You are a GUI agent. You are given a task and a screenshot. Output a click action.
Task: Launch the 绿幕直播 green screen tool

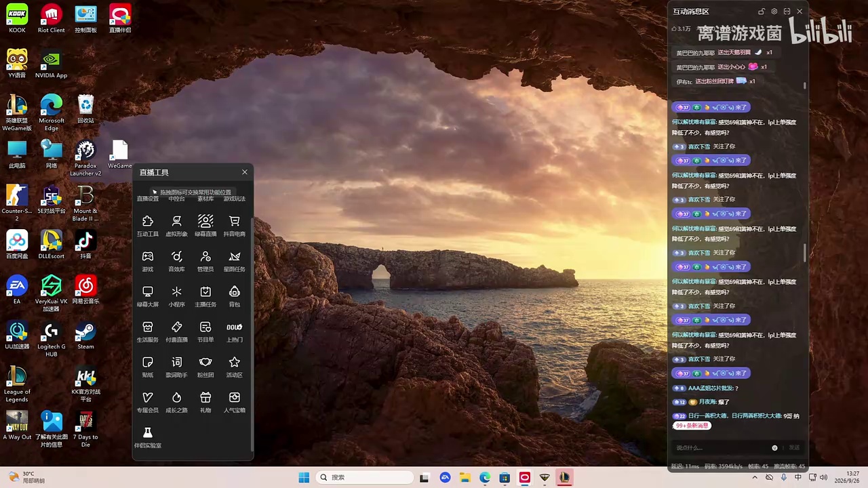[x=205, y=226]
